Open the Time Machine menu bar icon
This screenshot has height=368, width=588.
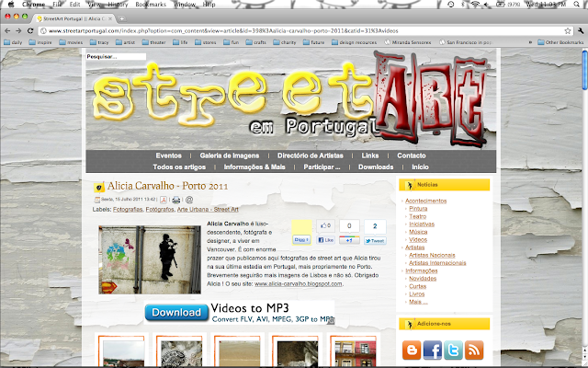point(451,4)
